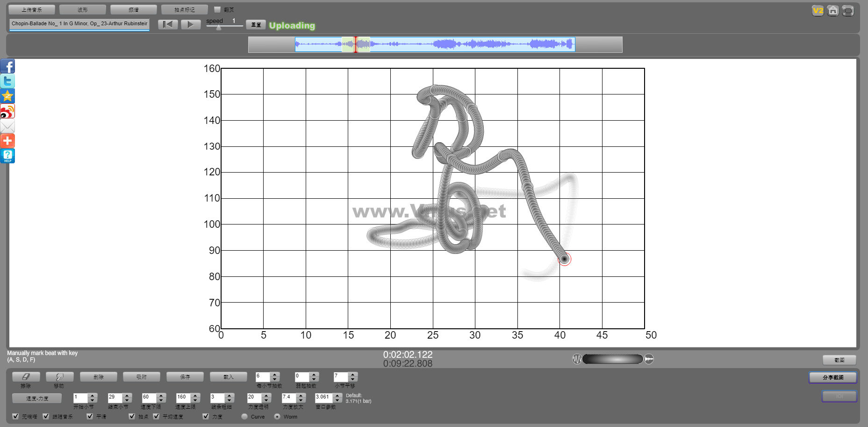Viewport: 868px width, 427px height.
Task: Decrease the 速度上限 value with down arrow
Action: point(195,400)
